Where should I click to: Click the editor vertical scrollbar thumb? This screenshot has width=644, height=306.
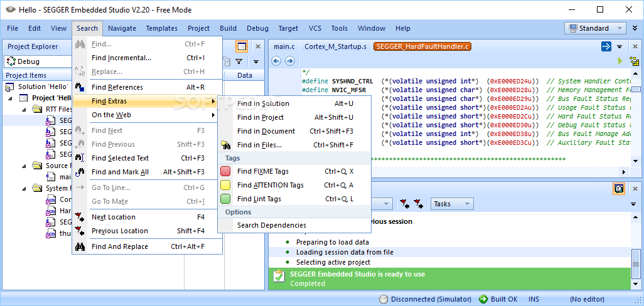[x=636, y=90]
